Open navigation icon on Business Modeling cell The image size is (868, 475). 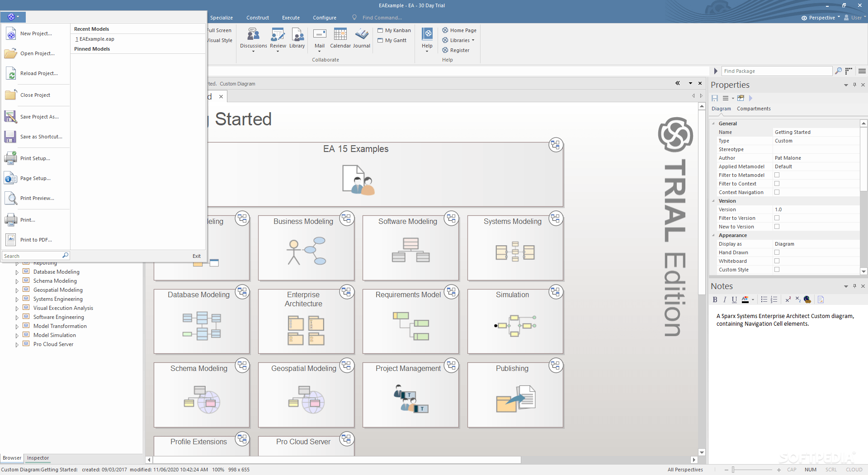(347, 218)
